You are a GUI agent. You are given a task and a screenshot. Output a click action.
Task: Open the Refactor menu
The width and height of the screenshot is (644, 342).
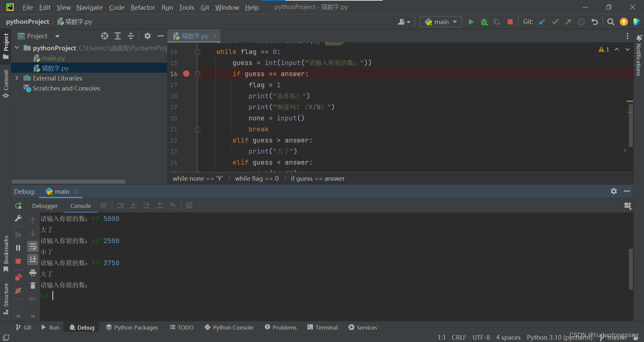143,7
